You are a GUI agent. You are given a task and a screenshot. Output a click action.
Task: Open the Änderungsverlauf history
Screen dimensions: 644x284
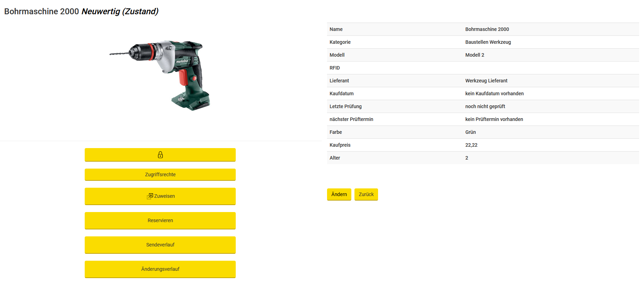coord(160,269)
